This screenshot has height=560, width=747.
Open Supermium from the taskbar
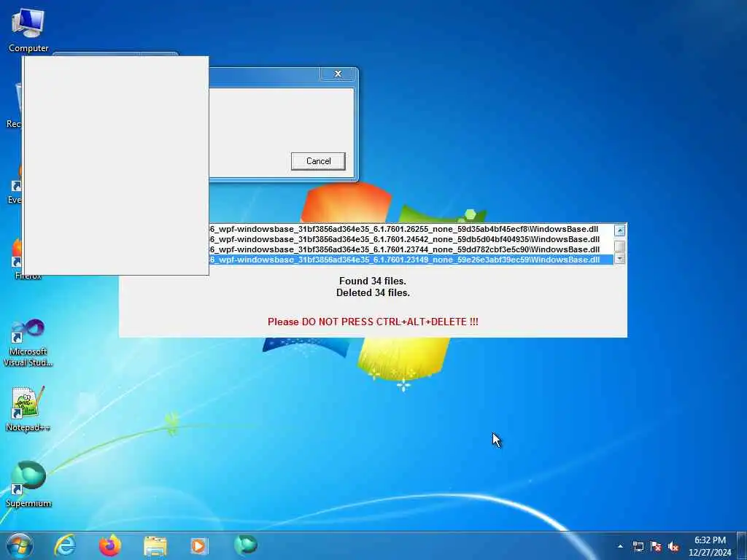click(x=245, y=545)
